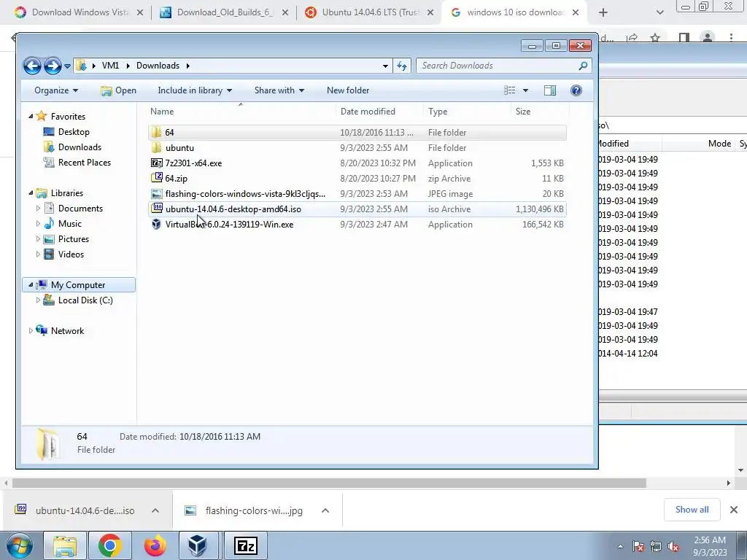Screen dimensions: 747x560
Task: Change view with the view icon
Action: [509, 90]
